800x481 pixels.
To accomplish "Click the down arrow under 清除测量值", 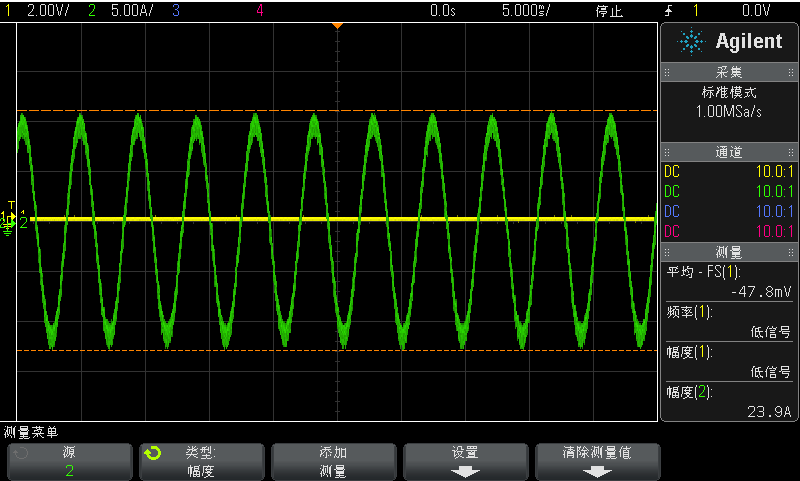I will click(598, 470).
